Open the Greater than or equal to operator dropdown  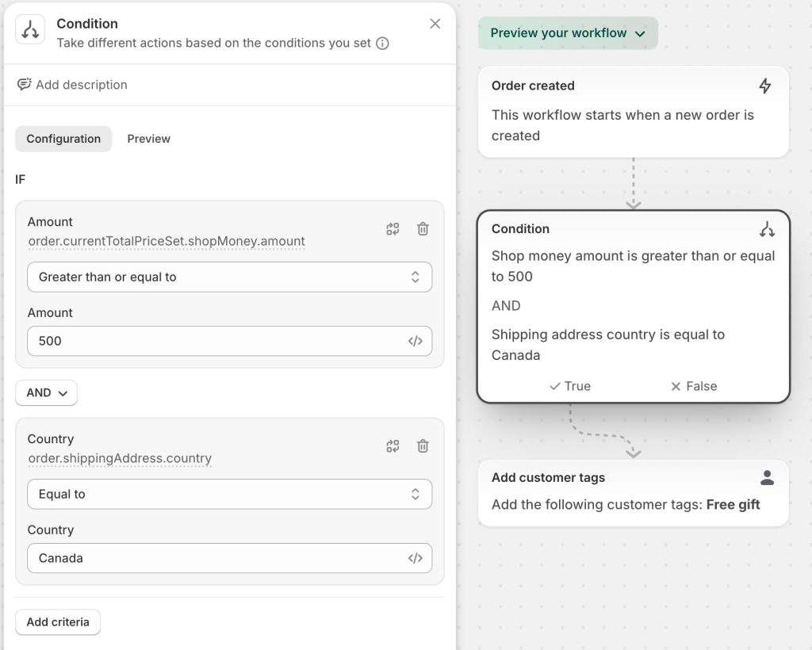coord(230,277)
